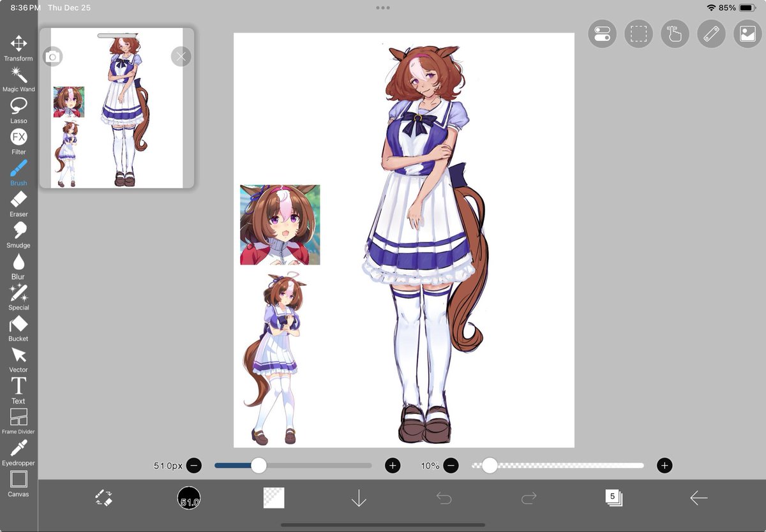Switch between brush and eraser
Screen dimensions: 766x532
point(103,498)
